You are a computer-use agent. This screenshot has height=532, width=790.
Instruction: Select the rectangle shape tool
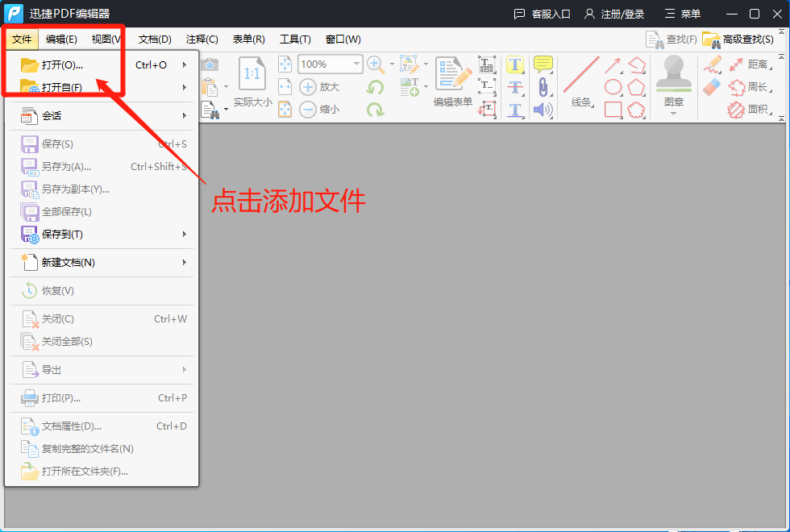point(613,110)
